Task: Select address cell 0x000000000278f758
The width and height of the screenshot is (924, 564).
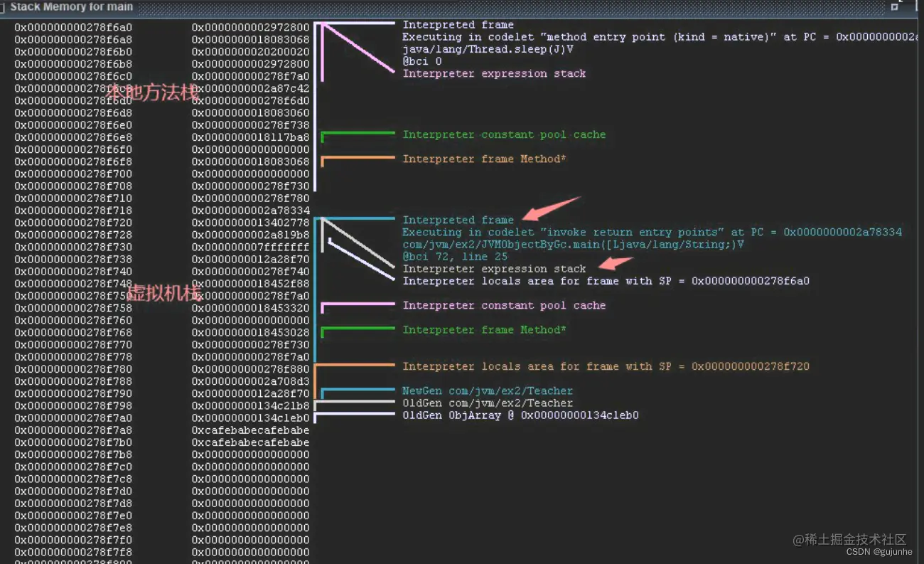Action: pyautogui.click(x=73, y=308)
